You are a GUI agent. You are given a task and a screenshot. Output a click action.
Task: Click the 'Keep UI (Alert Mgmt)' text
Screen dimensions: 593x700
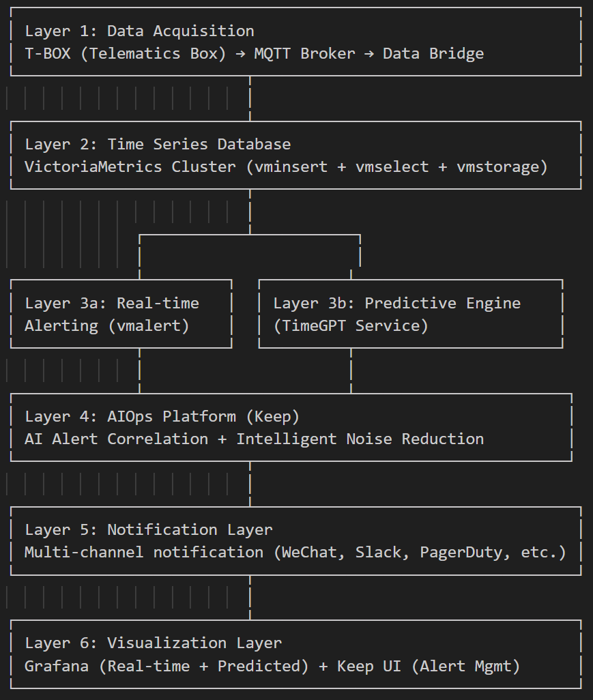(x=429, y=665)
